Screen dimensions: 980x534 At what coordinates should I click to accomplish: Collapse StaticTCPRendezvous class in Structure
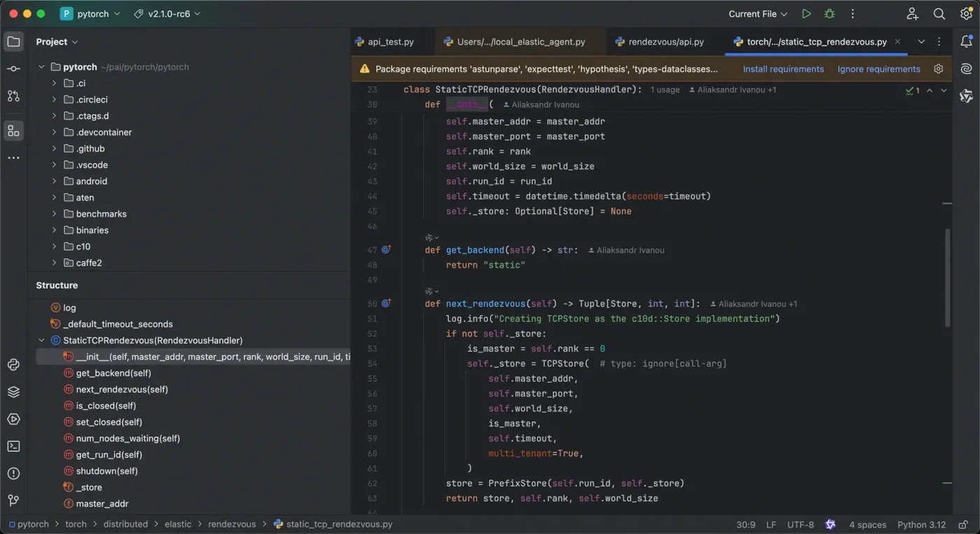click(41, 341)
